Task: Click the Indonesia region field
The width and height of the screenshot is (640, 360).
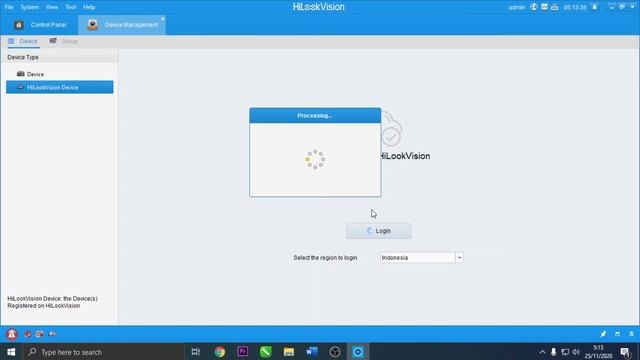Action: (x=418, y=258)
